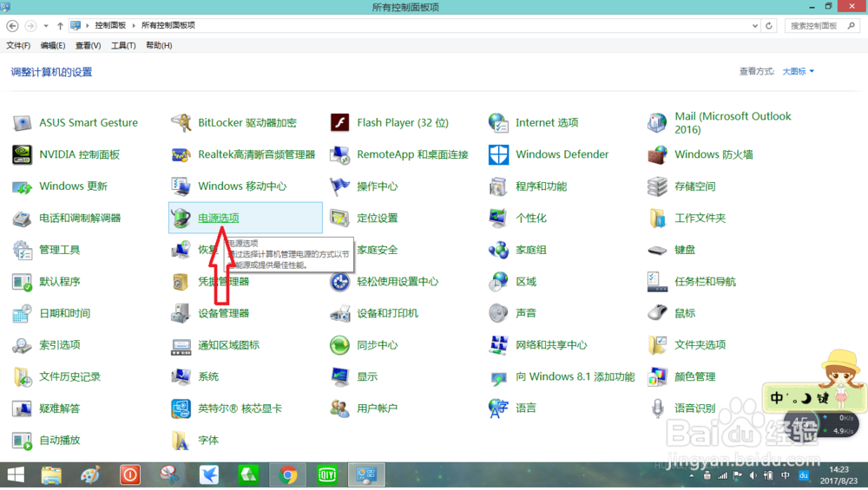Click the Windows 防火墙 brick wall icon
The width and height of the screenshot is (868, 490).
pyautogui.click(x=657, y=155)
